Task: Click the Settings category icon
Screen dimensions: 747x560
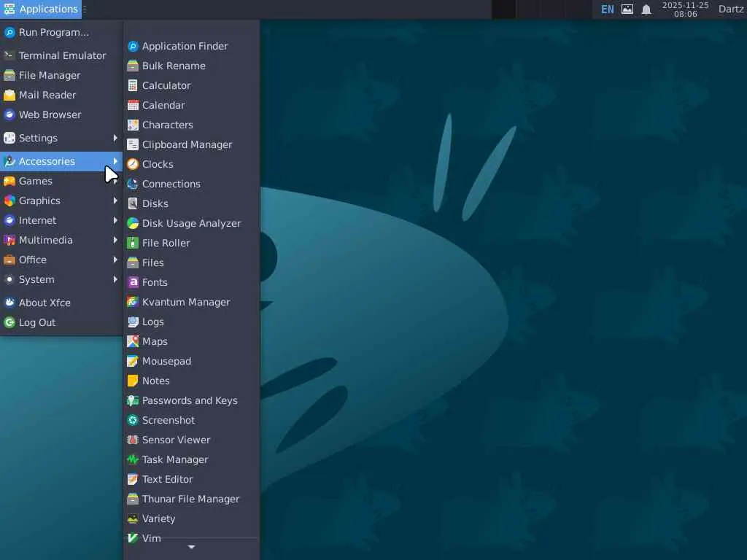Action: tap(9, 138)
